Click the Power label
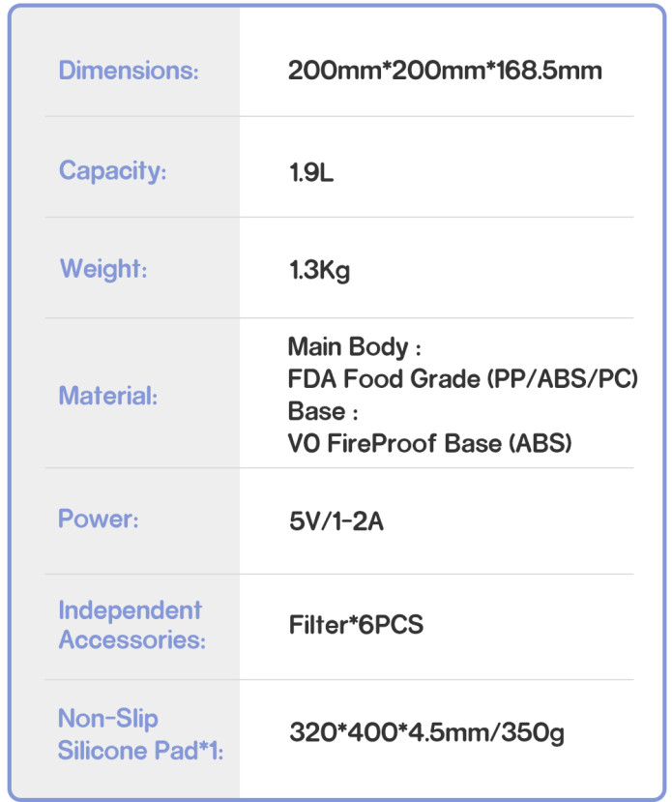 pos(98,519)
